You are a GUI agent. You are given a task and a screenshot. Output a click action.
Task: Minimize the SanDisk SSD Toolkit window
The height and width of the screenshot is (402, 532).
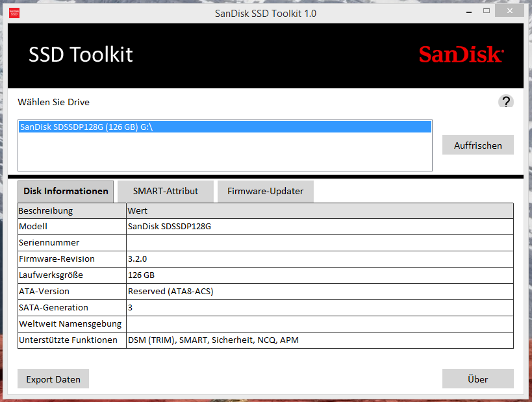(469, 12)
